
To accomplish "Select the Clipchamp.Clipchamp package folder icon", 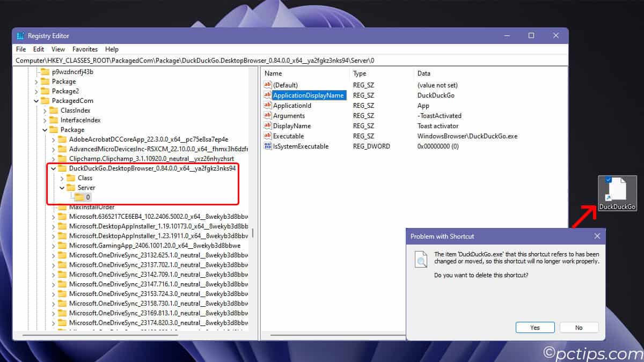I will point(62,158).
